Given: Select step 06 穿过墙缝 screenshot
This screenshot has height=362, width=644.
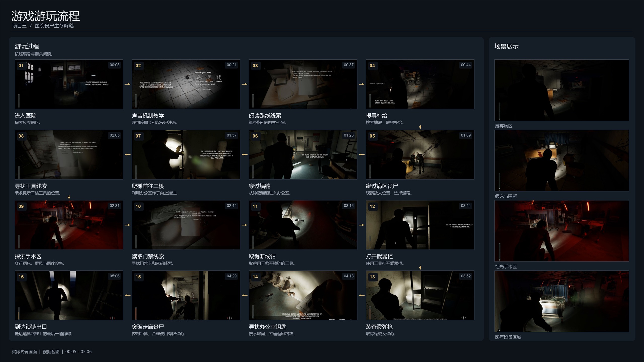Looking at the screenshot, I should pos(303,155).
